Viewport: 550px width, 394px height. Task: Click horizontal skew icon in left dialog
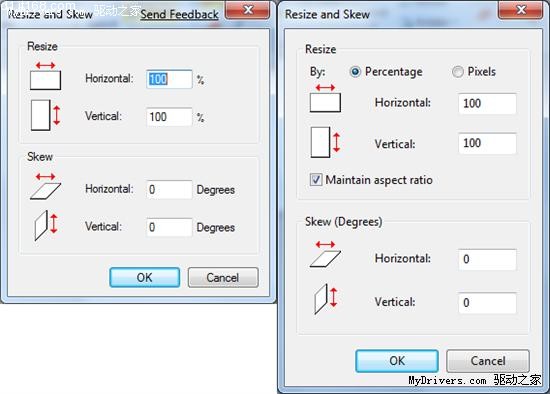pyautogui.click(x=45, y=186)
